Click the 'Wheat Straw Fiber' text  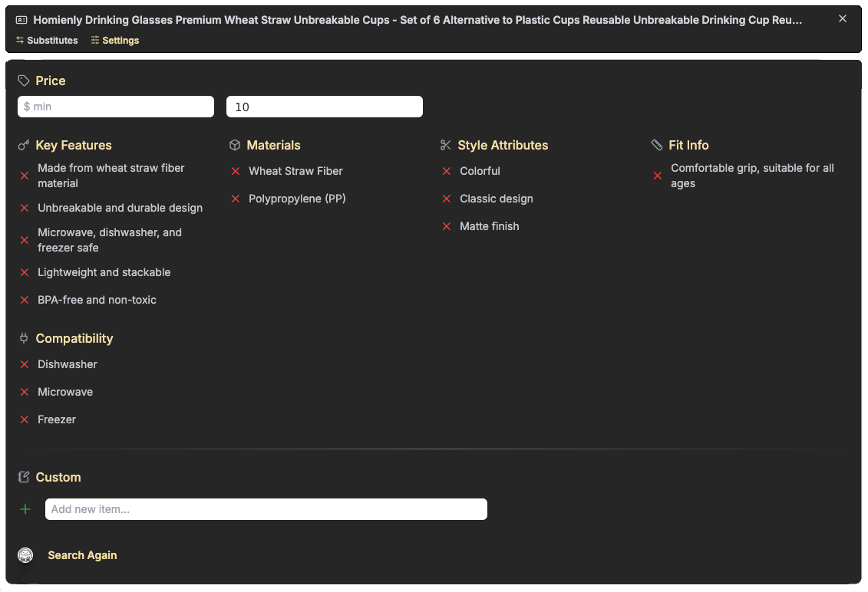[295, 171]
